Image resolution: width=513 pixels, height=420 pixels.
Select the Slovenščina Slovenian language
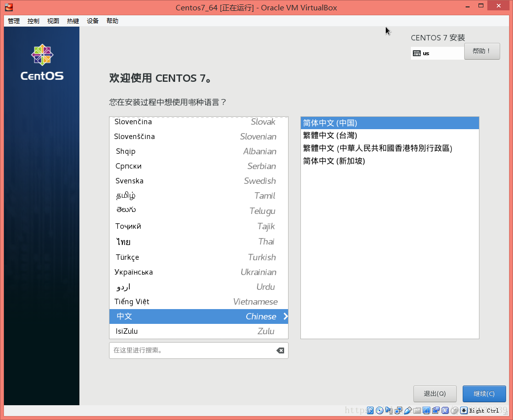click(x=199, y=137)
